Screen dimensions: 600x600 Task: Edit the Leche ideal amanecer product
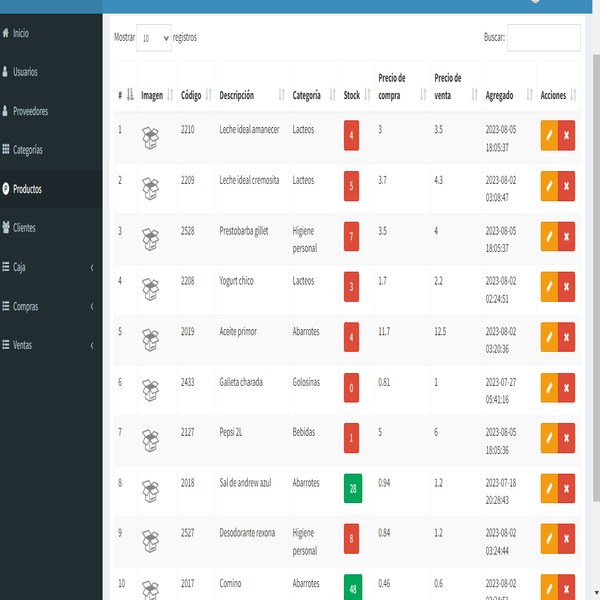click(x=549, y=135)
